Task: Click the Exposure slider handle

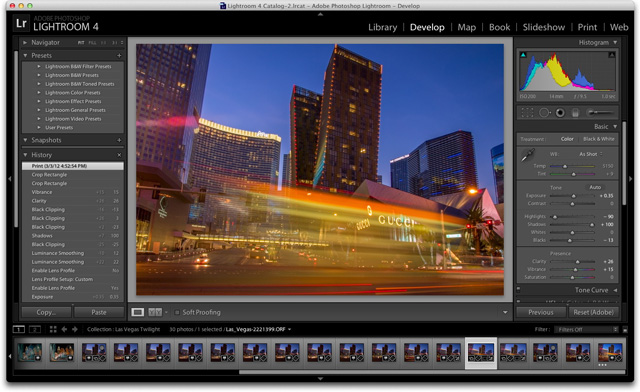Action: (x=573, y=196)
